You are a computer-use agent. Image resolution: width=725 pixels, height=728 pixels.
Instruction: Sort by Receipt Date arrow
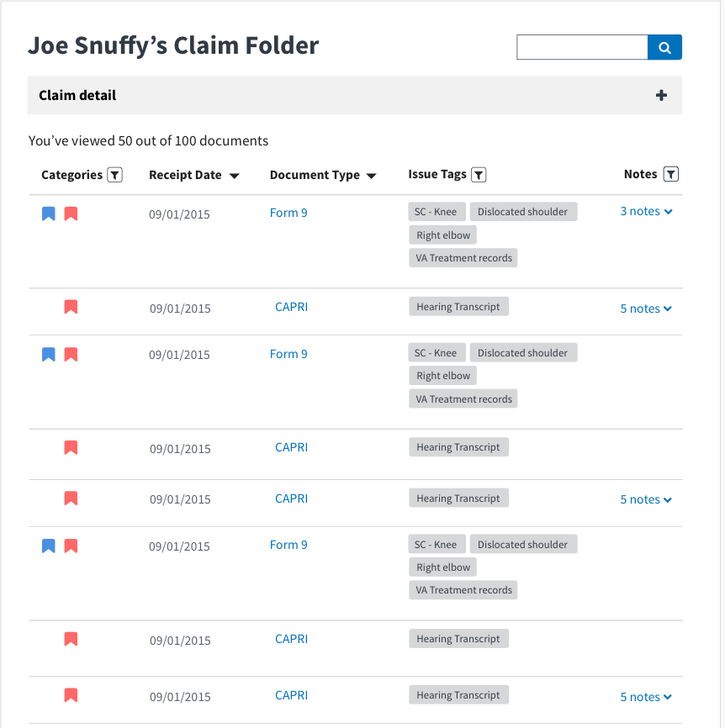[235, 176]
